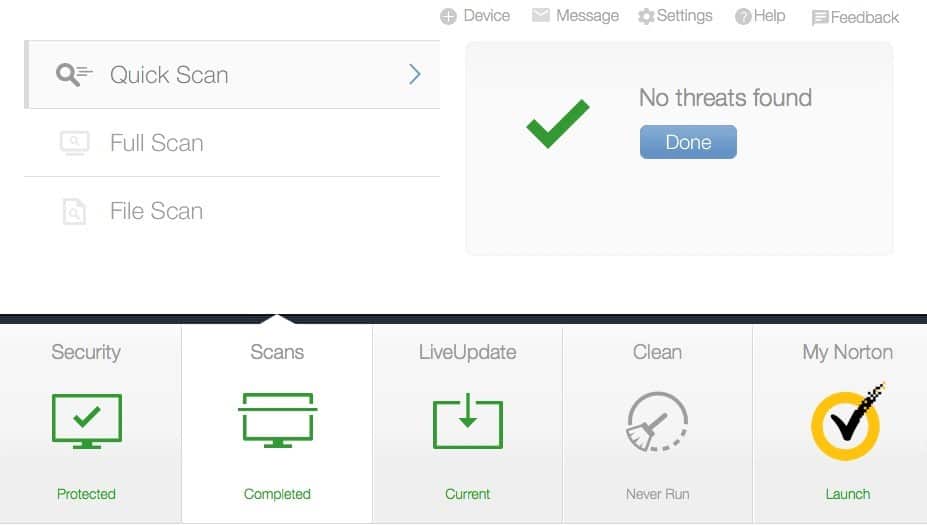Click the Security protected monitor icon

pos(87,421)
